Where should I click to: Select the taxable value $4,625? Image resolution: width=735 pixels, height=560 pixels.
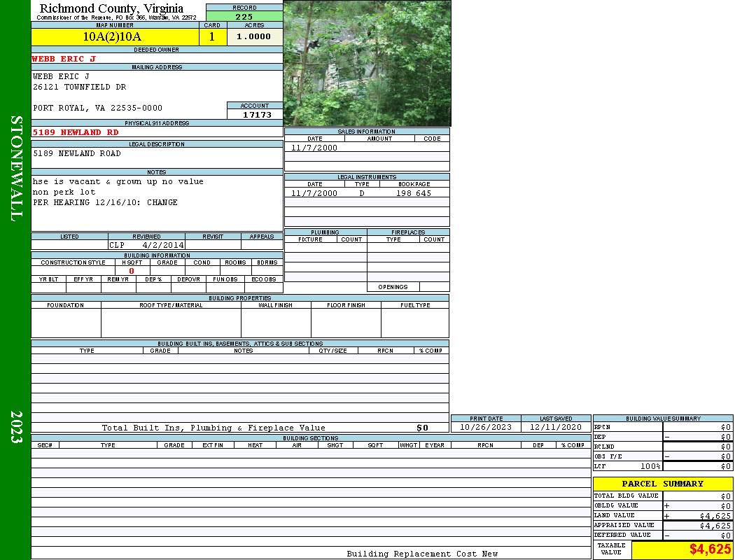pyautogui.click(x=710, y=549)
